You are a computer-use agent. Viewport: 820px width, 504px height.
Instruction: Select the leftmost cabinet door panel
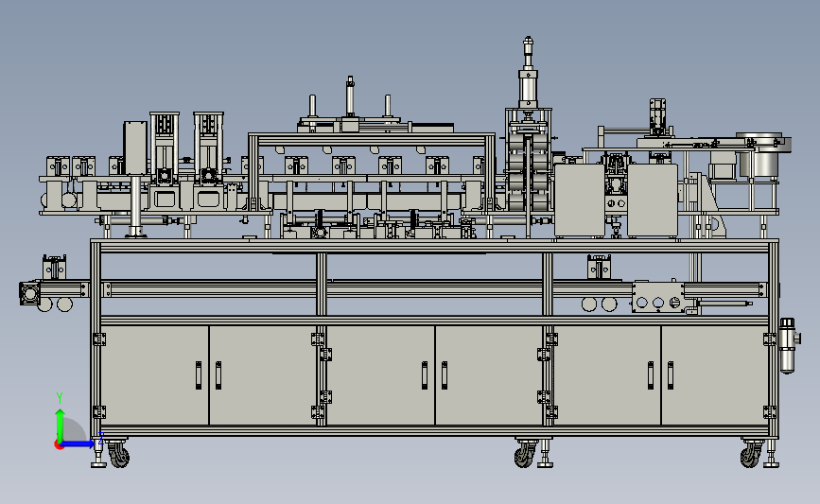pos(154,375)
